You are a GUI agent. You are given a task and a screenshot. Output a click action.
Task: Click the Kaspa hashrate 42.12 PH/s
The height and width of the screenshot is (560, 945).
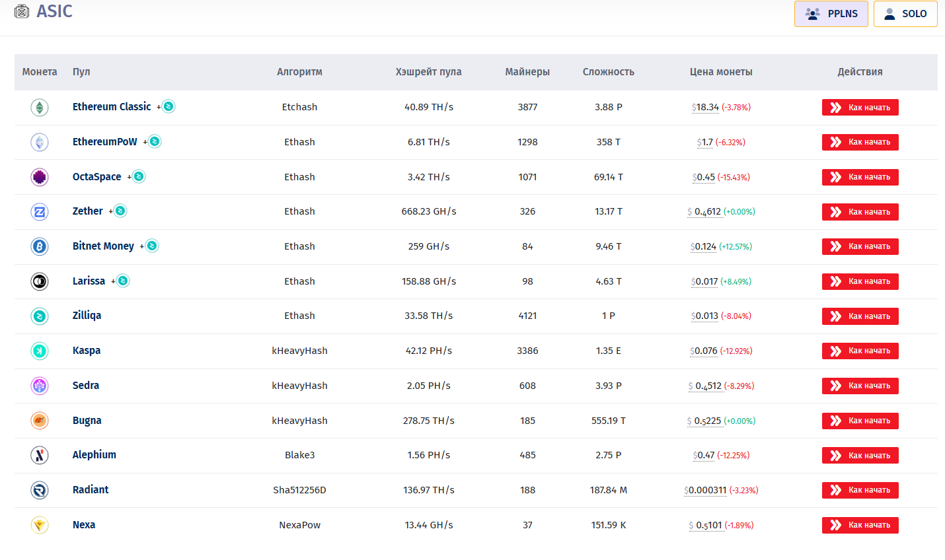click(x=429, y=351)
